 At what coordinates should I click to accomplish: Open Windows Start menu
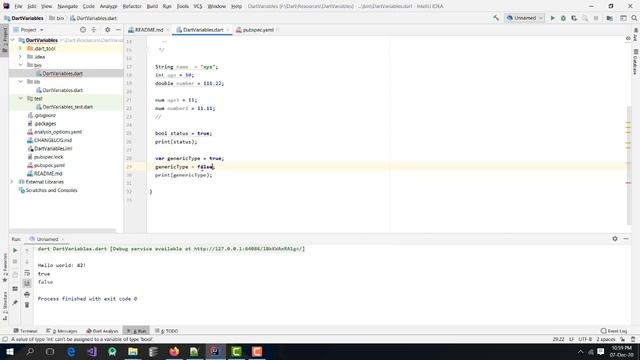(10, 351)
